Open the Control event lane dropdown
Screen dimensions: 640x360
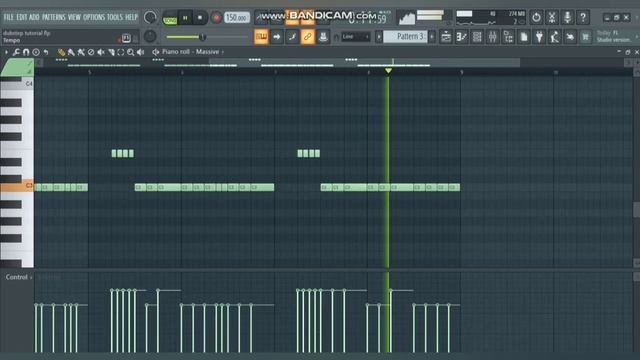(x=19, y=277)
